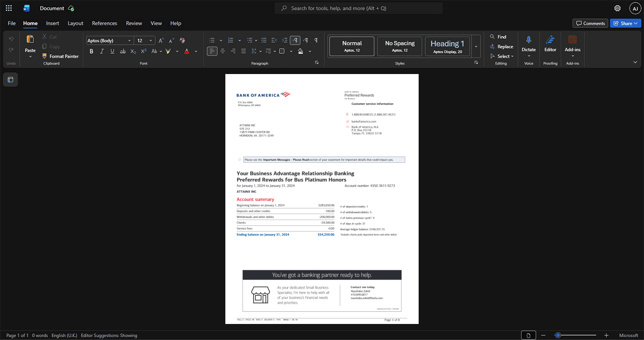Open the Review tab

tap(134, 23)
